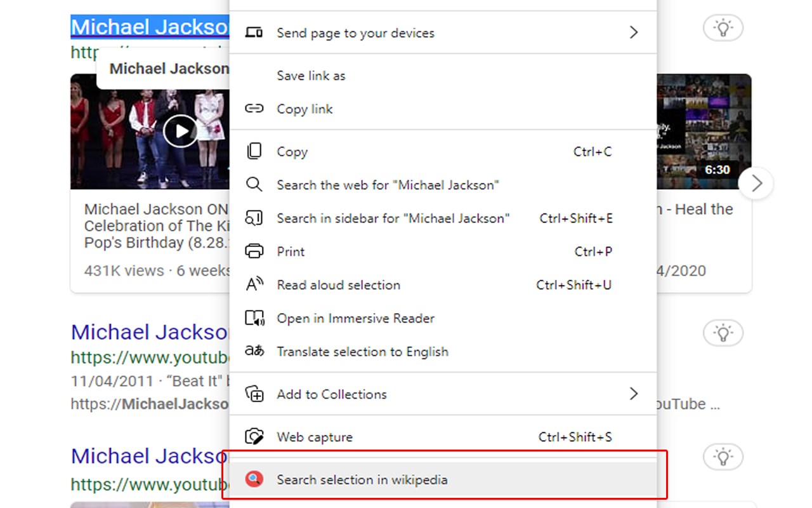Open the second Michael Jackson result title
812x508 pixels.
click(150, 331)
